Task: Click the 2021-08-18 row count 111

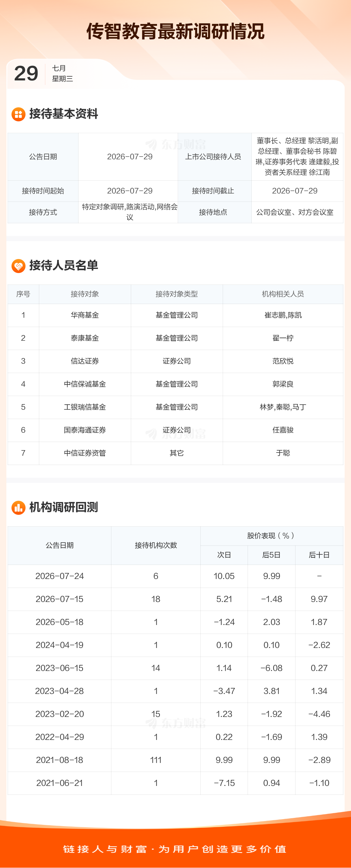Action: (156, 760)
